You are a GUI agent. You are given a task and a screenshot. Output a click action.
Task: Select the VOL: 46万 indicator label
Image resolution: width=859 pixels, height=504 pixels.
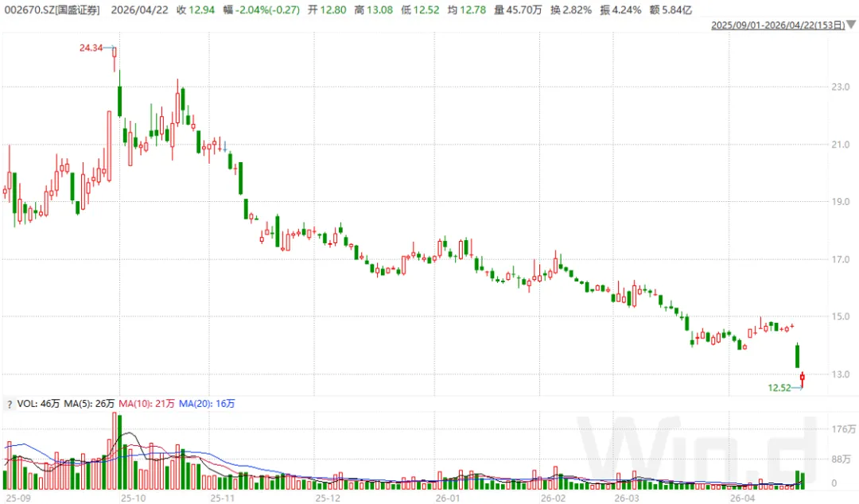(x=38, y=404)
